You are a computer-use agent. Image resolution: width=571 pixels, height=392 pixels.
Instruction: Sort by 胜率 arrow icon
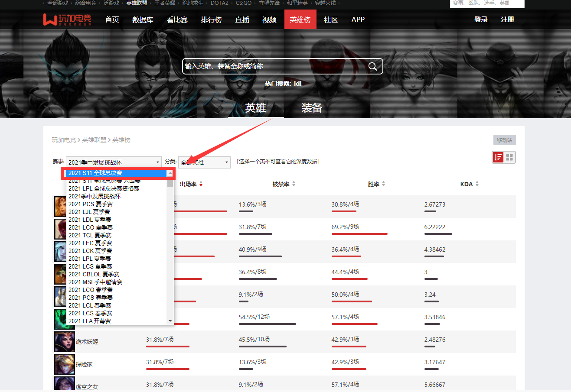383,184
